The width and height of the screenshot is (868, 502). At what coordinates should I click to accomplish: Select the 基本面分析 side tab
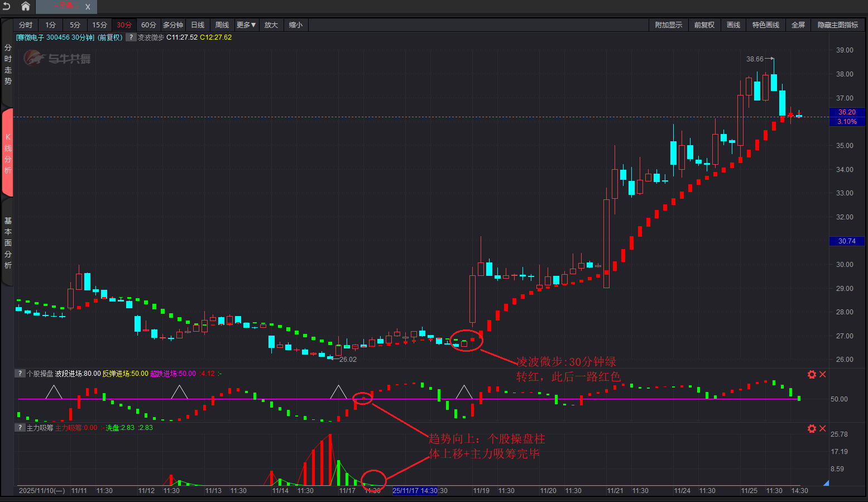[8, 243]
